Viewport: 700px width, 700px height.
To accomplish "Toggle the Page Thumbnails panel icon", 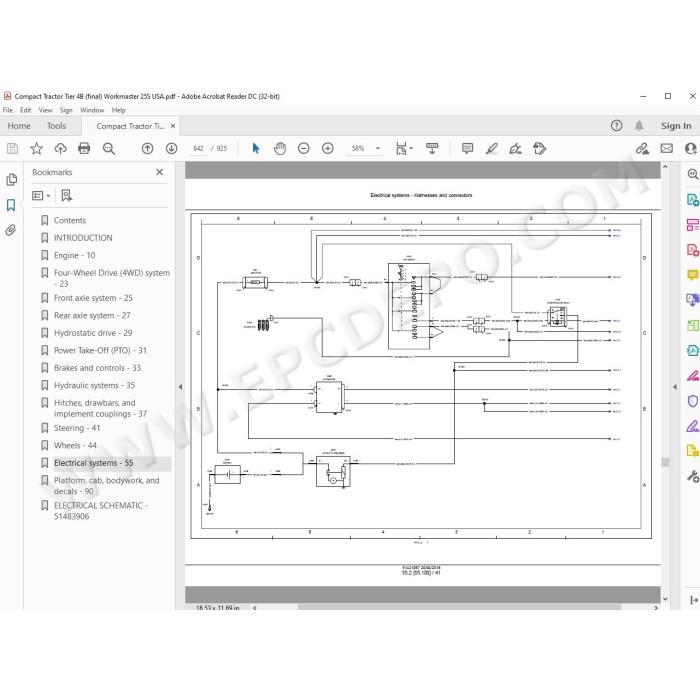I will (12, 179).
